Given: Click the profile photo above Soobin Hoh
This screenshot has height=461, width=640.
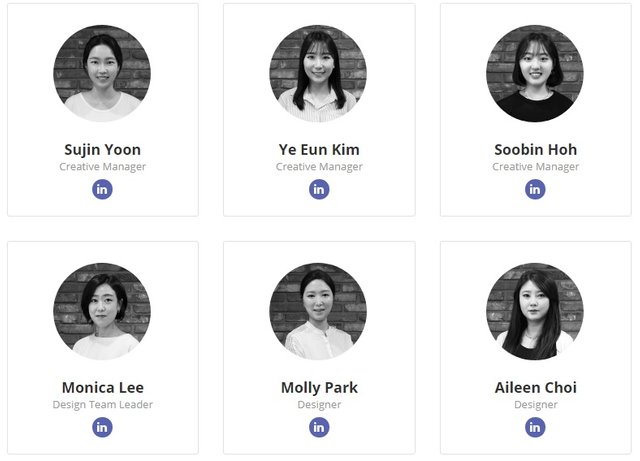Looking at the screenshot, I should (x=535, y=73).
